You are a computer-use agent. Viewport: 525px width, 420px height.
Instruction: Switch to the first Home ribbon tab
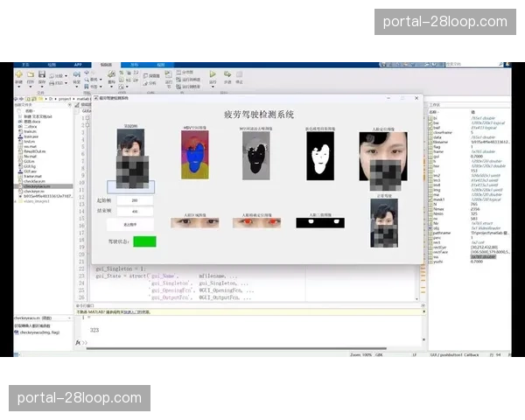point(25,65)
